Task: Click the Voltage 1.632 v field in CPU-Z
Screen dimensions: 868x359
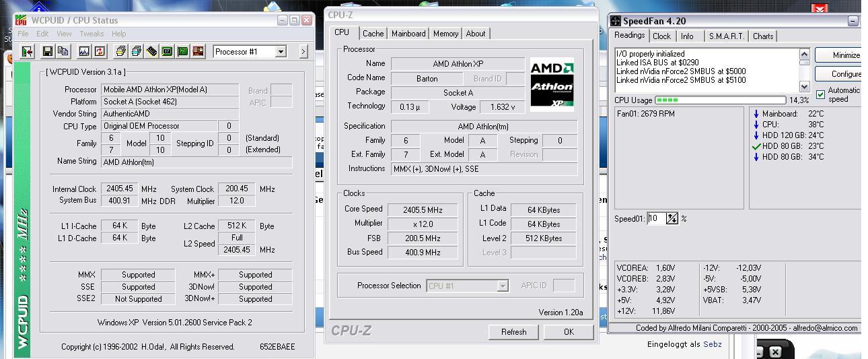Action: click(x=503, y=106)
